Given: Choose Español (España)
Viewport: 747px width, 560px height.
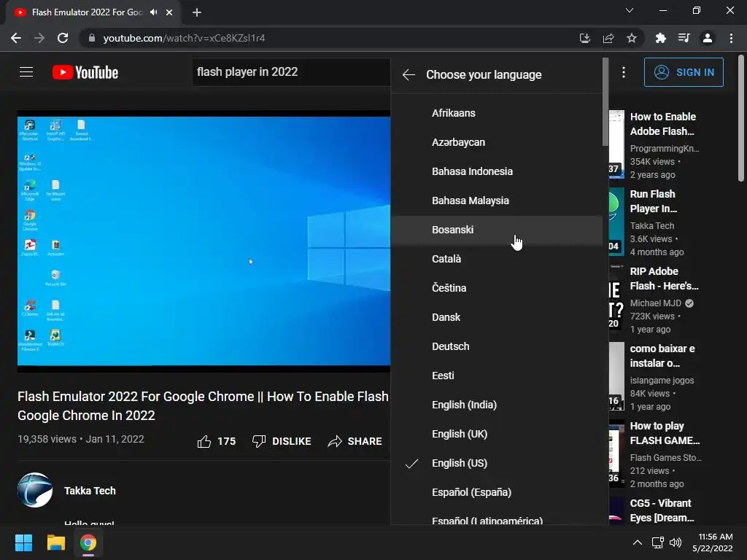Looking at the screenshot, I should pos(496,492).
